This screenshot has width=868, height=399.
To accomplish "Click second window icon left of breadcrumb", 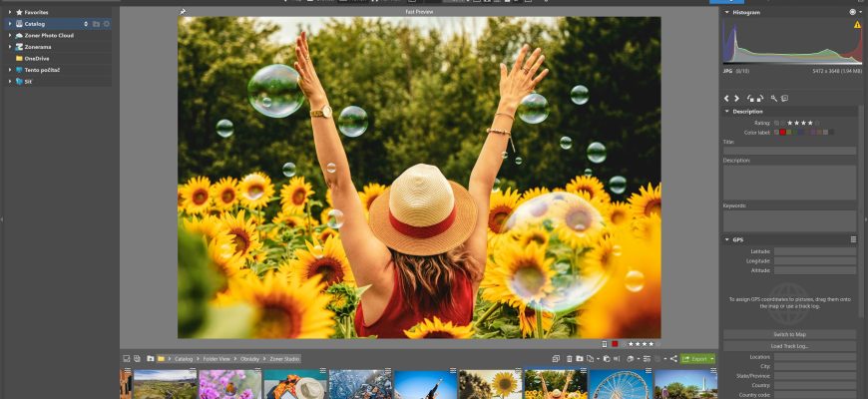I will click(137, 359).
